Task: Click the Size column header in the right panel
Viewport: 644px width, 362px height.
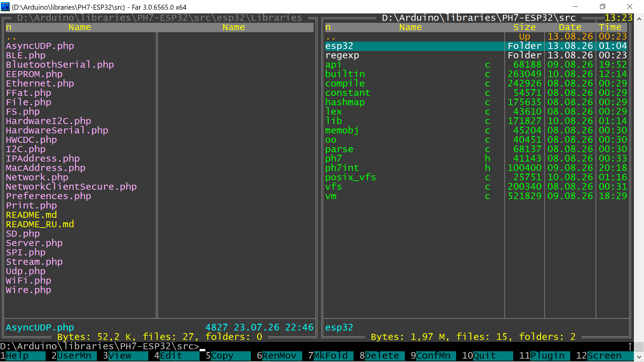Action: pyautogui.click(x=525, y=27)
